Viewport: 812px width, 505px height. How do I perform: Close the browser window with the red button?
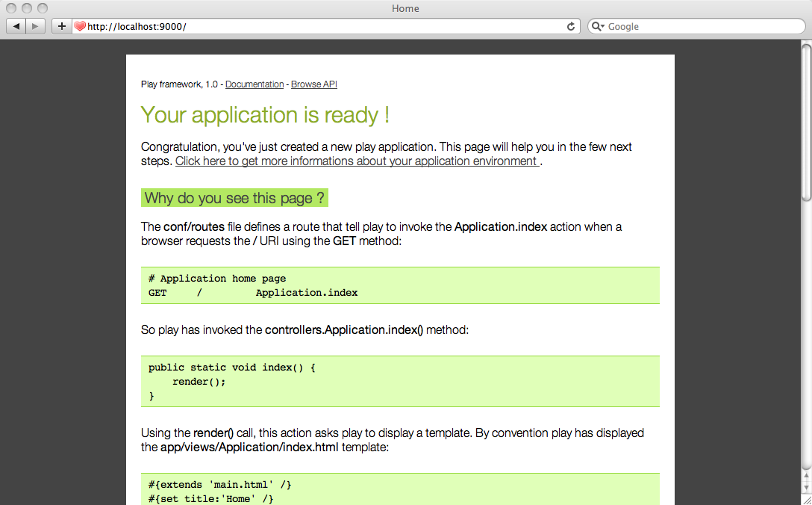point(12,8)
